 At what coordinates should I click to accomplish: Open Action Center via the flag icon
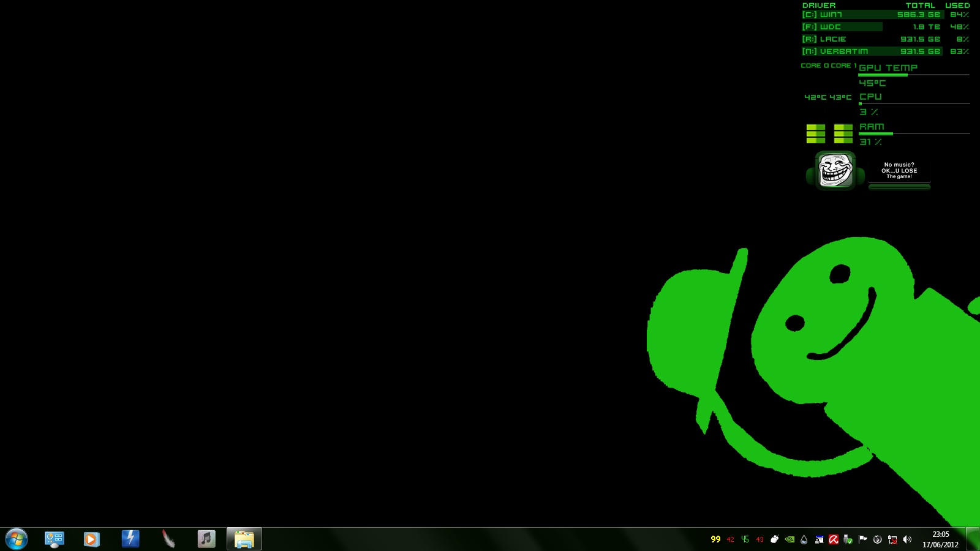(x=862, y=539)
